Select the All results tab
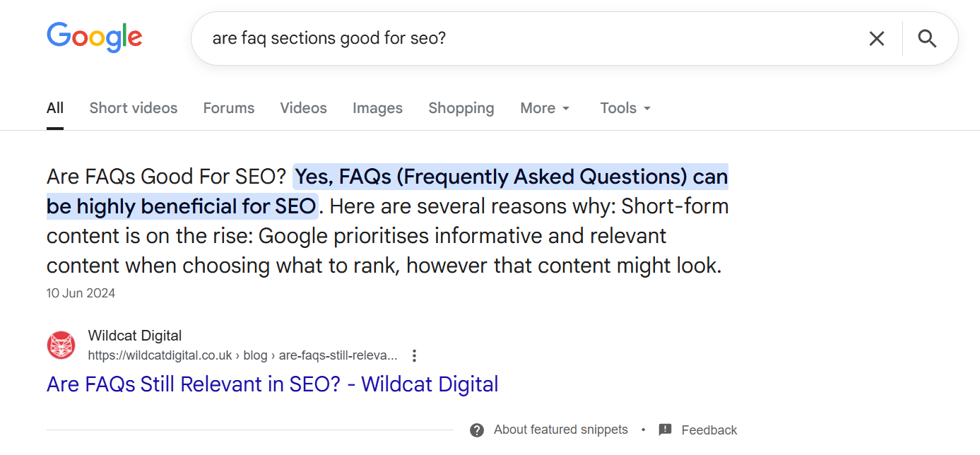 coord(55,108)
